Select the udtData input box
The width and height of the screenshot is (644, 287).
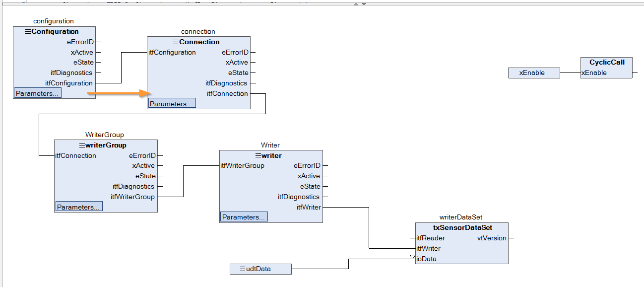[x=260, y=269]
